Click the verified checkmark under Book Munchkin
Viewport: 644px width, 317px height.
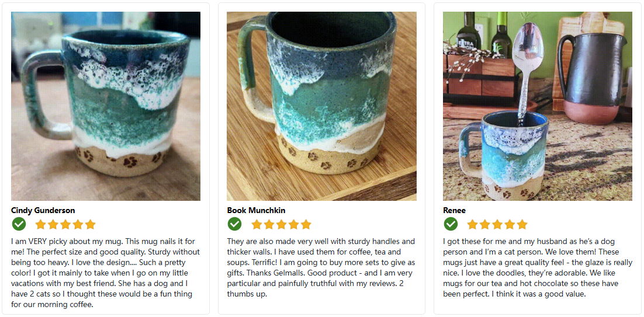(x=234, y=224)
